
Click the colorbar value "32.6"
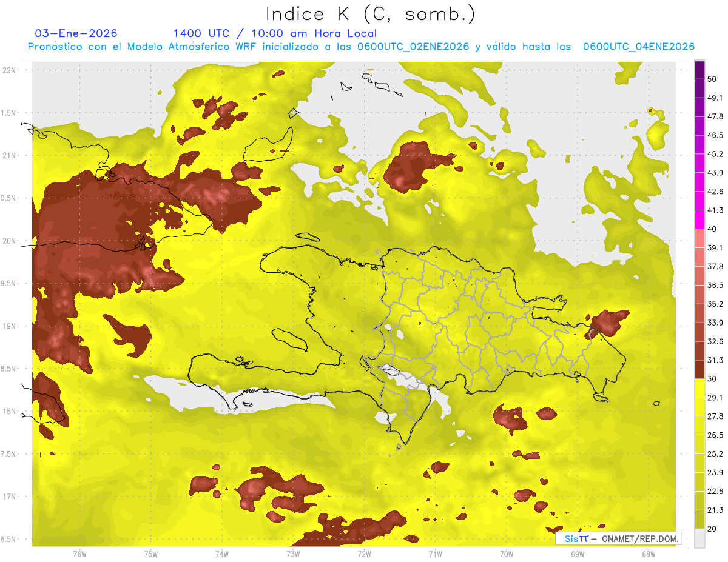click(715, 341)
